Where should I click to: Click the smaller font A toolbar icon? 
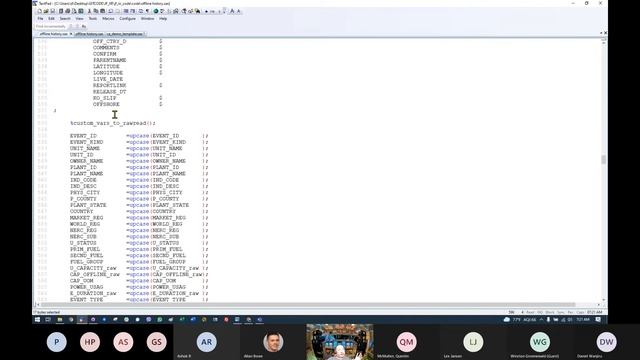pos(239,11)
